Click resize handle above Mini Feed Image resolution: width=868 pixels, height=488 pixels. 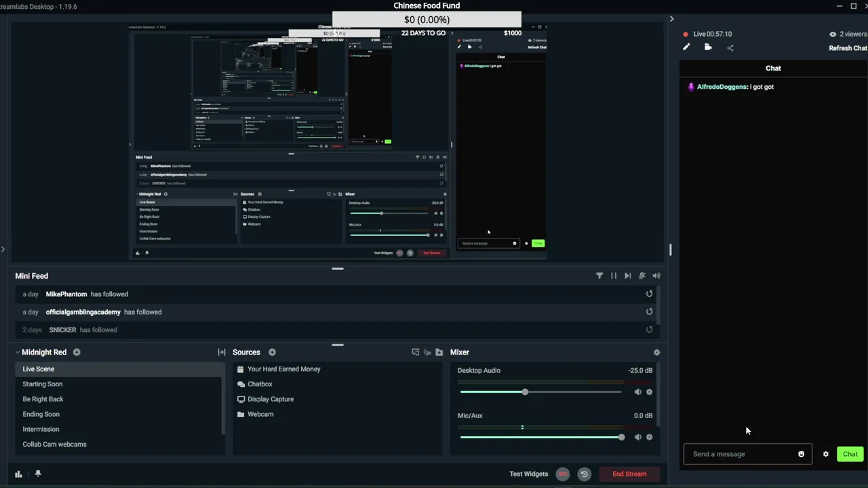[x=338, y=268]
